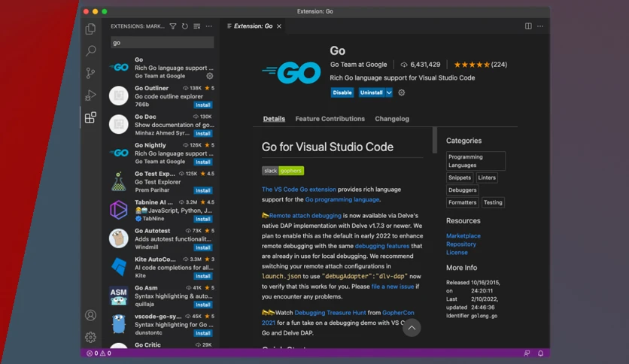This screenshot has height=364, width=629.
Task: Filter extensions with the funnel icon
Action: [x=173, y=26]
